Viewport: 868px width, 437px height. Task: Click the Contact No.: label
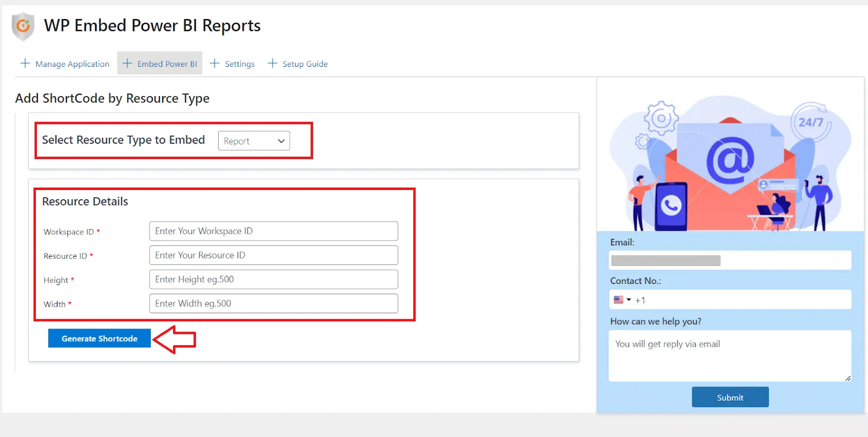pyautogui.click(x=635, y=281)
